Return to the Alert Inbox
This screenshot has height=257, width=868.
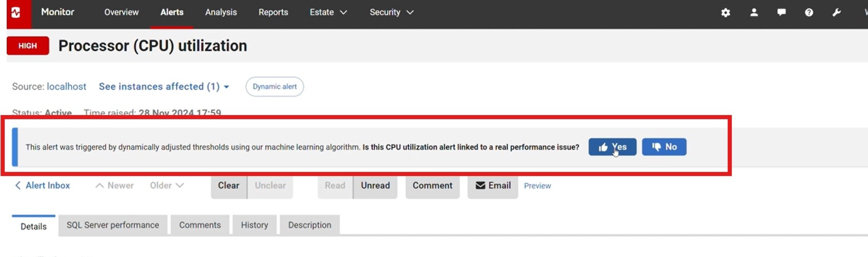[42, 186]
